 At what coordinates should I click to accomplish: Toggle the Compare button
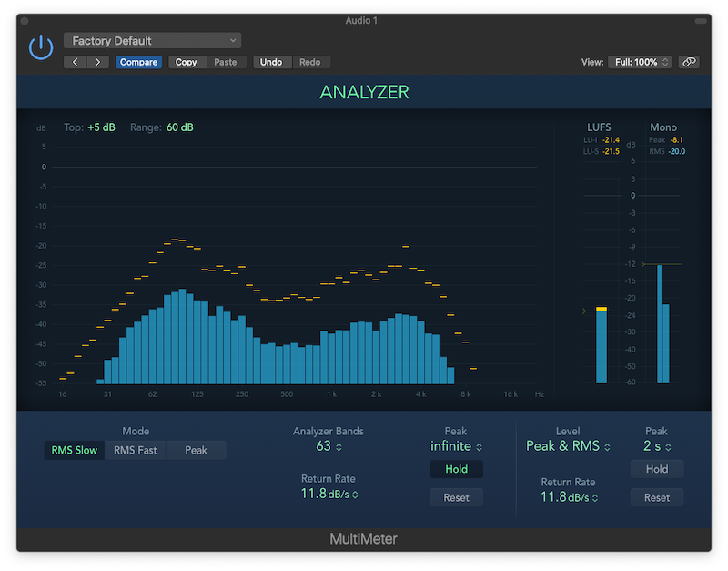pyautogui.click(x=138, y=62)
